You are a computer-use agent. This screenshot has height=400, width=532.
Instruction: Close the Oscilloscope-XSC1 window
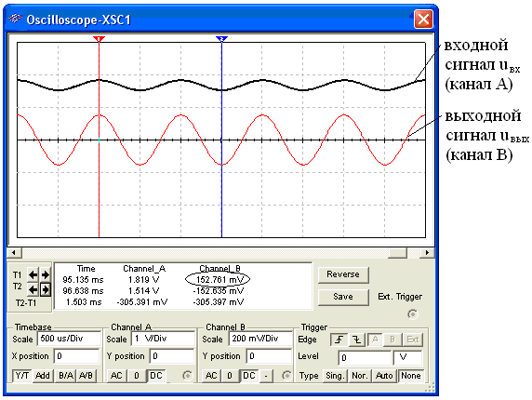pyautogui.click(x=423, y=19)
